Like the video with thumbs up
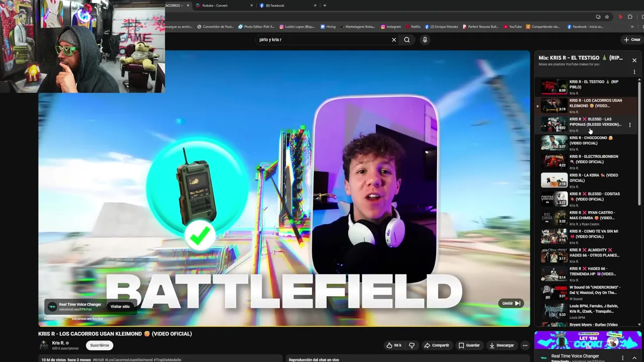This screenshot has height=362, width=644. click(x=394, y=345)
